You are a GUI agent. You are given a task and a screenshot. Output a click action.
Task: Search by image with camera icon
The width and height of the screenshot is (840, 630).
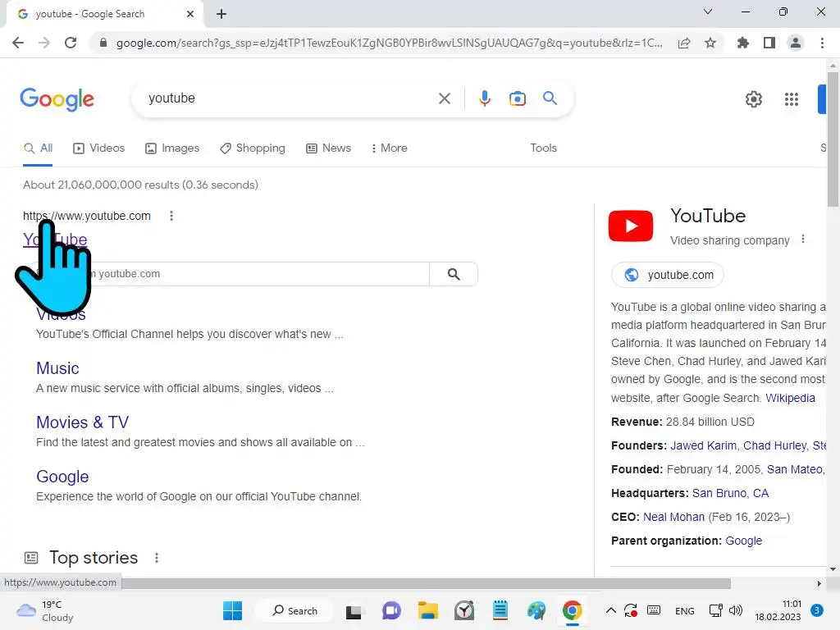pyautogui.click(x=518, y=98)
